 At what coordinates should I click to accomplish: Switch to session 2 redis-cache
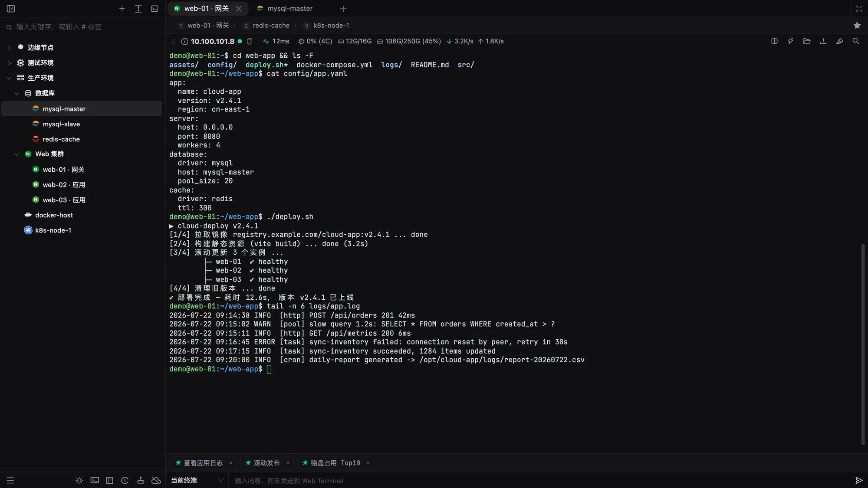pyautogui.click(x=266, y=26)
